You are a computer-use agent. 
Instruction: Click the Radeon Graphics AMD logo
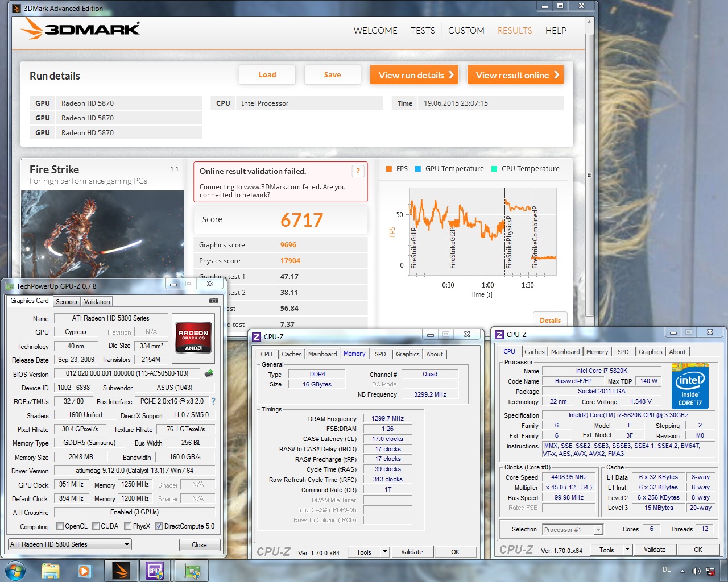(x=193, y=338)
